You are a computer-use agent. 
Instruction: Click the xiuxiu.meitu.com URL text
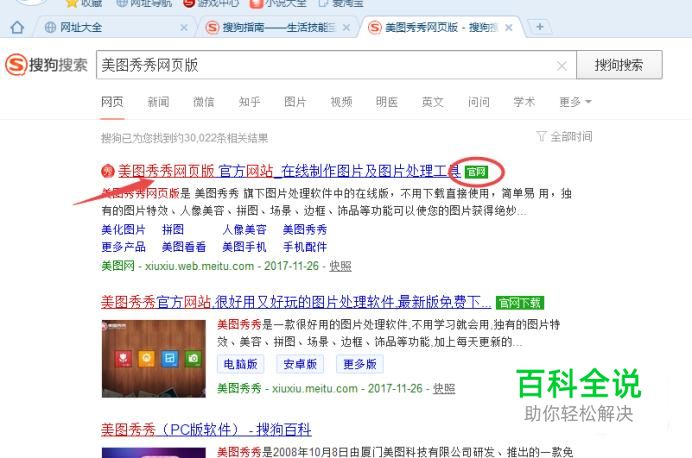pyautogui.click(x=315, y=389)
